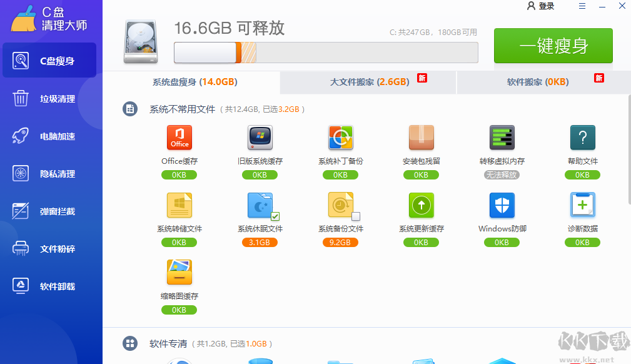Click the C: 共247GB, 180GB可用 text
This screenshot has width=631, height=364.
pyautogui.click(x=433, y=33)
